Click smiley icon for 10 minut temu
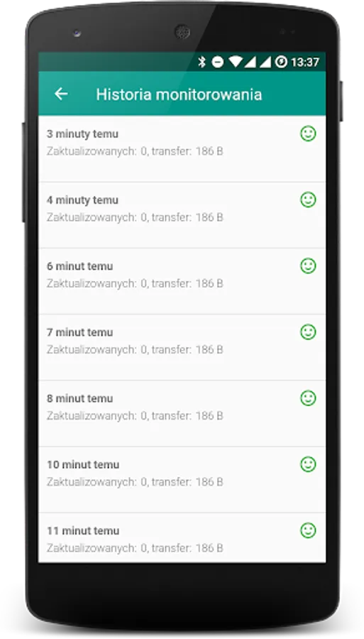This screenshot has height=639, width=364. (x=308, y=464)
